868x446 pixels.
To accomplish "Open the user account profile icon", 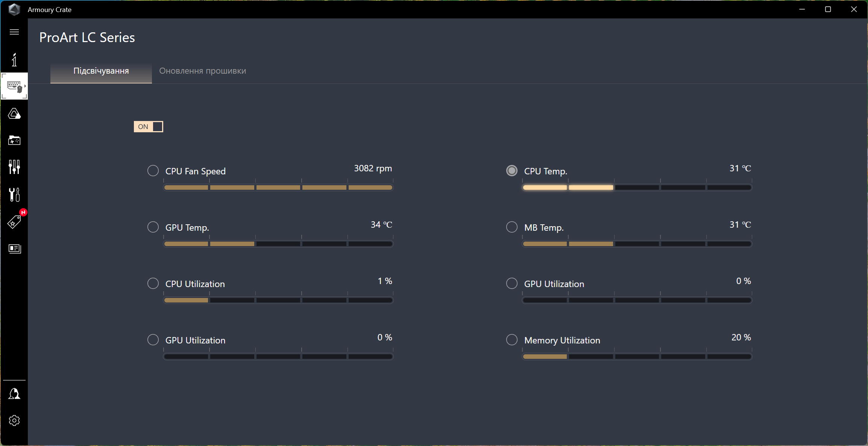I will (14, 394).
